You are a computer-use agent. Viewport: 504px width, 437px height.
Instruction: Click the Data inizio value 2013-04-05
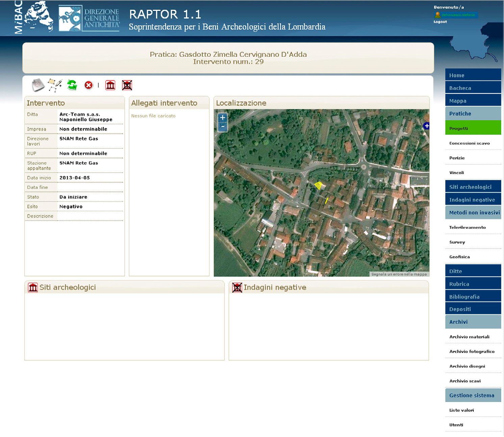75,178
